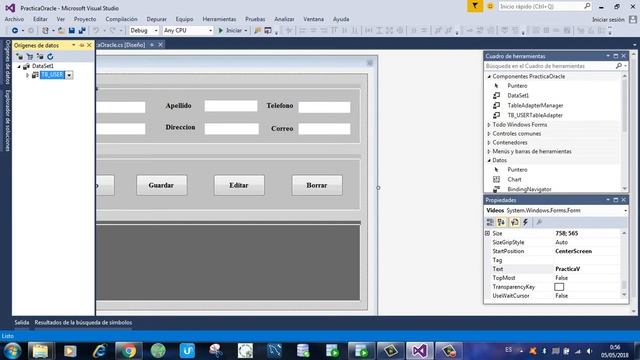Image resolution: width=640 pixels, height=360 pixels.
Task: Select the TB_USER table item
Action: 52,75
